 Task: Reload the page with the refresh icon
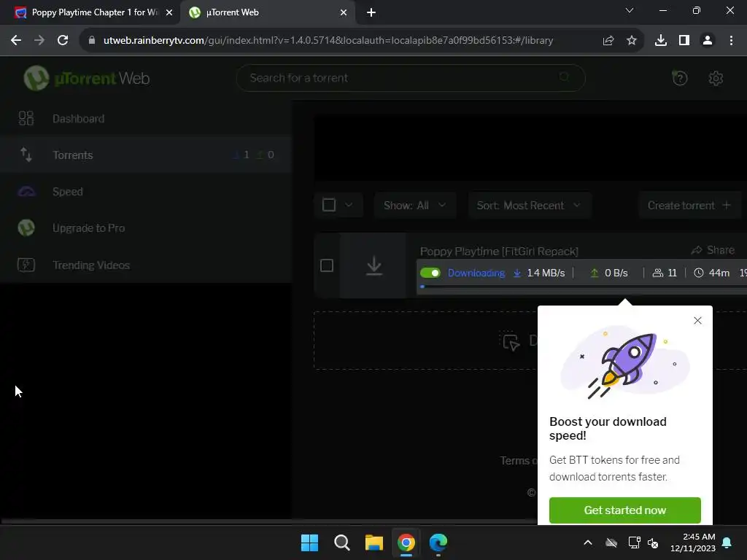click(x=63, y=41)
